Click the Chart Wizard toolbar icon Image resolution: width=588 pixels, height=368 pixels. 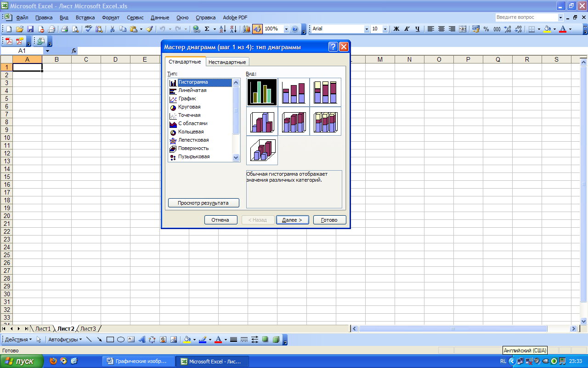pyautogui.click(x=247, y=29)
